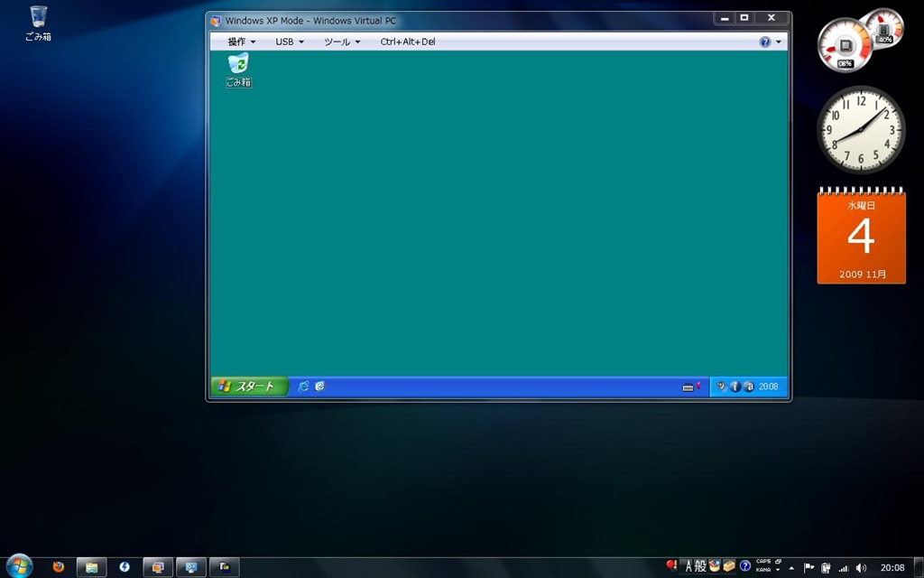Open the ツール menu in Virtual PC
The height and width of the screenshot is (578, 924).
[342, 42]
